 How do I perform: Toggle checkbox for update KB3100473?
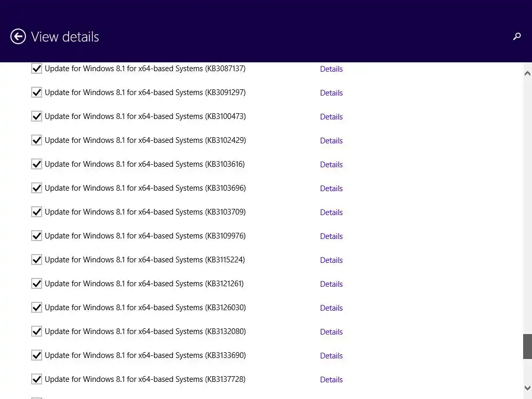pos(36,116)
